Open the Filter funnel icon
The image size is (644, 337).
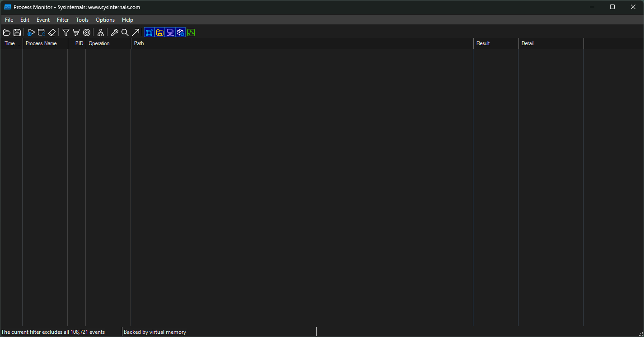click(x=66, y=33)
